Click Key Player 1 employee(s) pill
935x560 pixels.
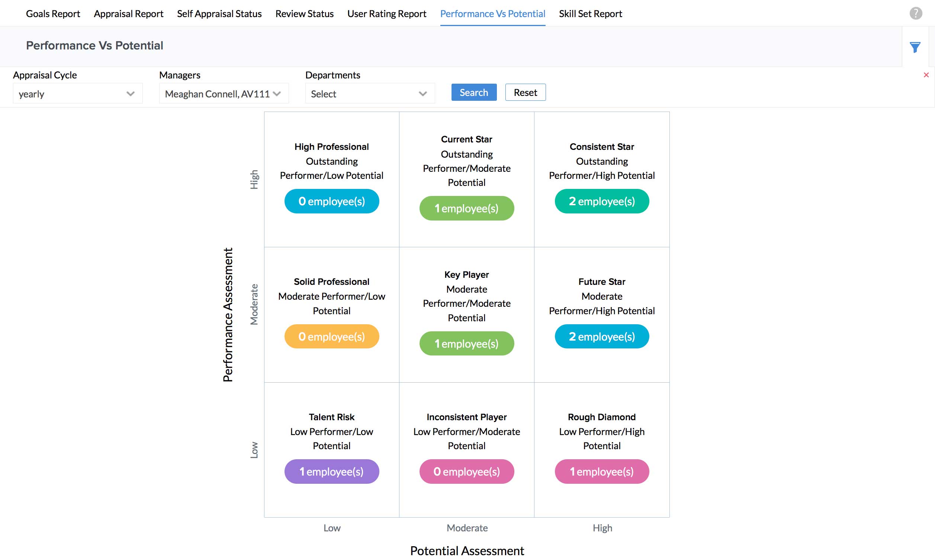[466, 343]
